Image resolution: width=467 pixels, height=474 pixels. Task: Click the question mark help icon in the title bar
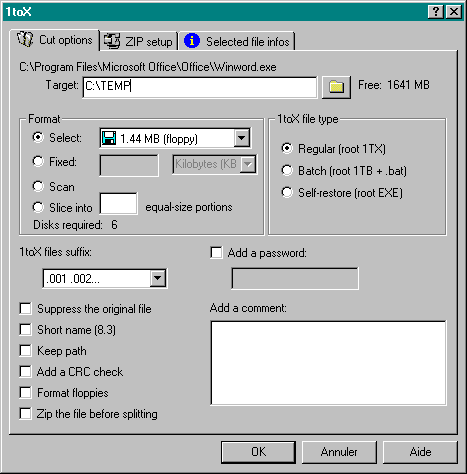pos(436,12)
